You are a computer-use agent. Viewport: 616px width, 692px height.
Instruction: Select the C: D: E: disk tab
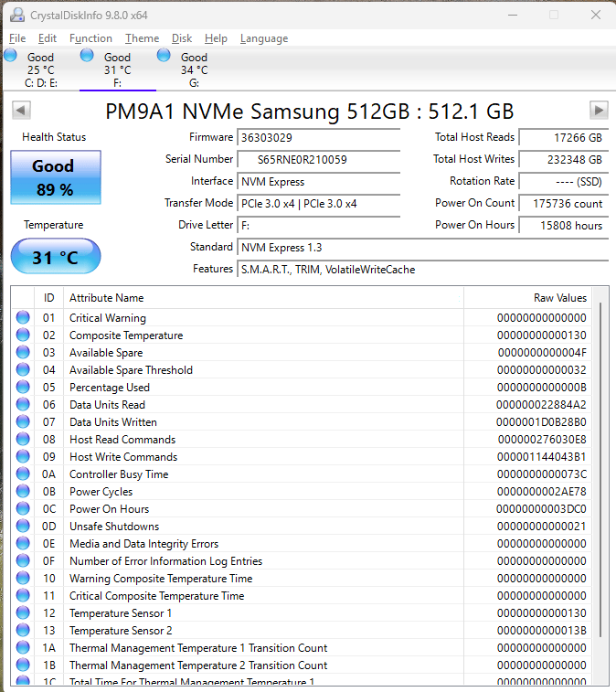coord(40,69)
